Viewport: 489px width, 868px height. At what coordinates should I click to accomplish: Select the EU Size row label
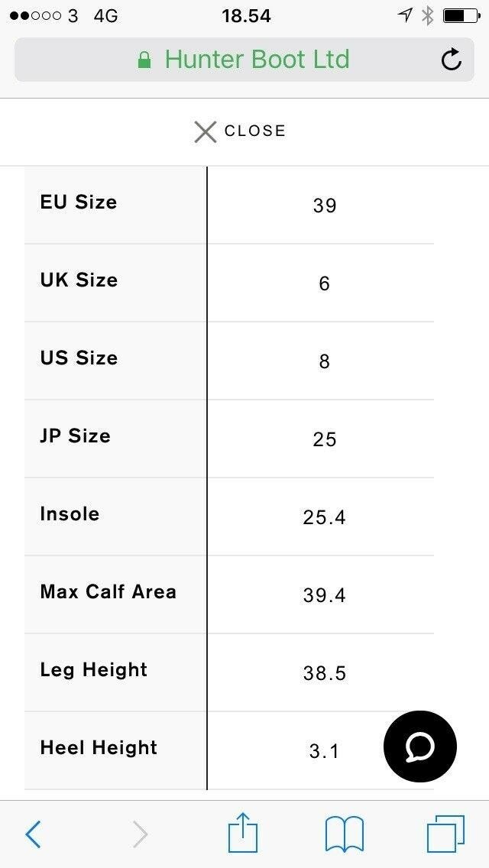[79, 202]
